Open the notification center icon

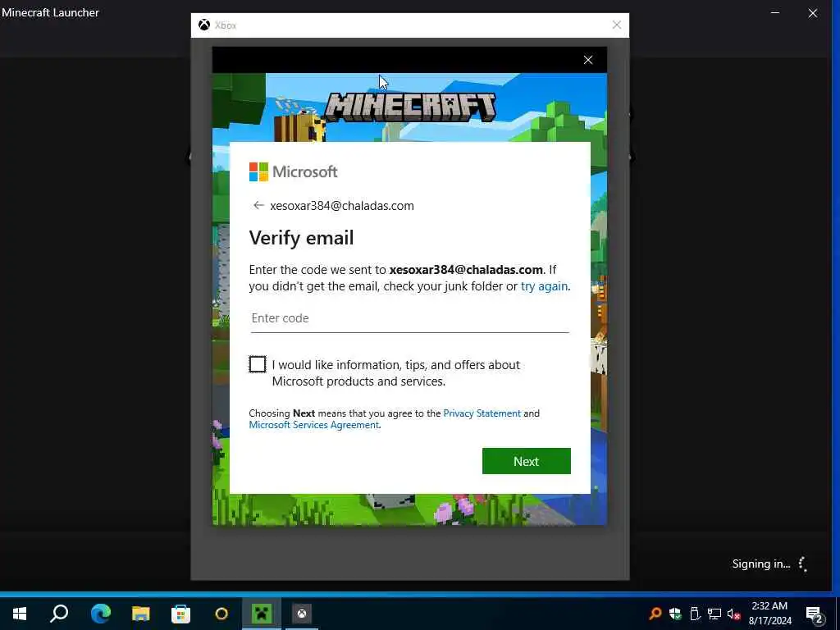[x=814, y=614]
